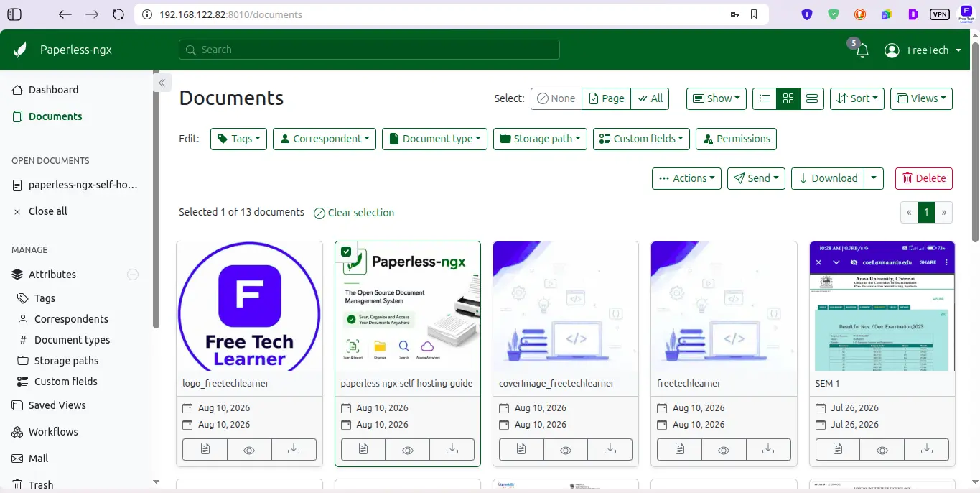Screen dimensions: 980x493
Task: Open Mail in sidebar
Action: (x=38, y=459)
